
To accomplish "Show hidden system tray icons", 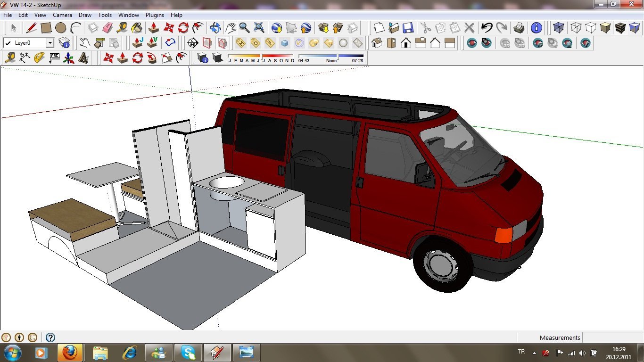I will (534, 353).
